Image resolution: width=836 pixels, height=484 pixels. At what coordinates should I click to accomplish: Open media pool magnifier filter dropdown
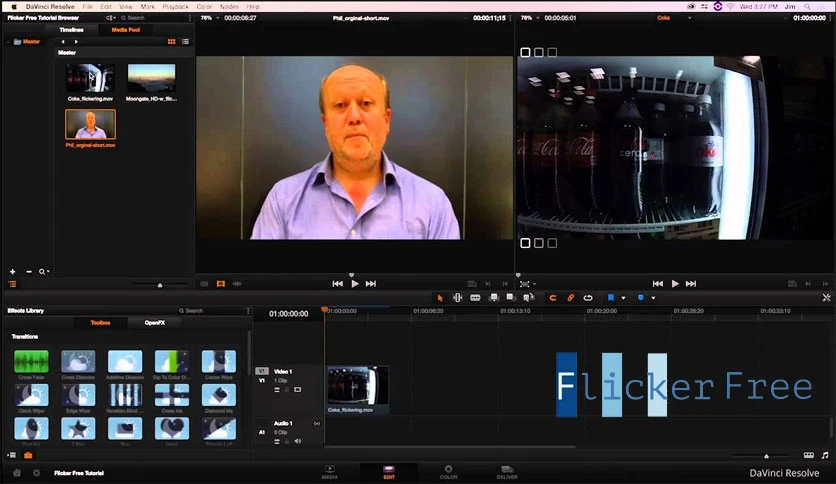click(44, 272)
